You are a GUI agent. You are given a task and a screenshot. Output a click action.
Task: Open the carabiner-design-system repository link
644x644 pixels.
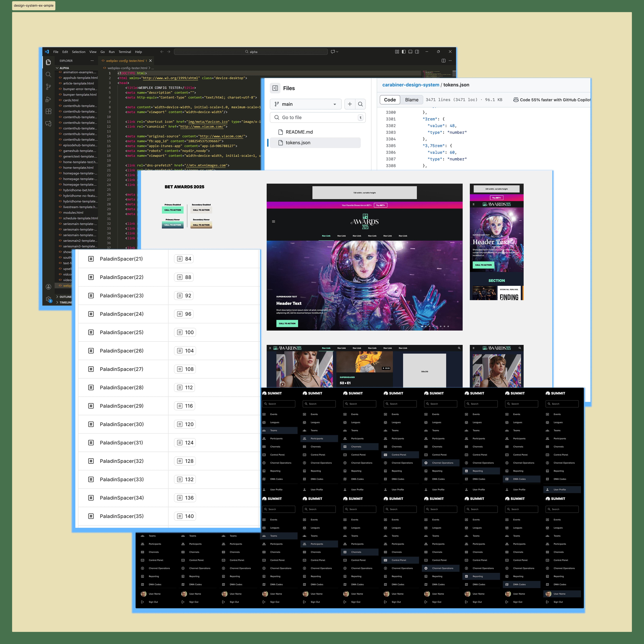[410, 85]
